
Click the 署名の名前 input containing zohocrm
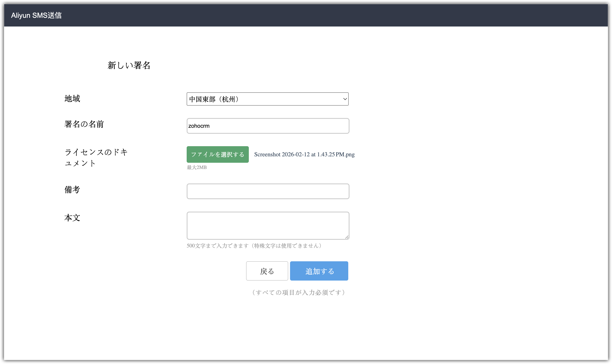pyautogui.click(x=268, y=126)
